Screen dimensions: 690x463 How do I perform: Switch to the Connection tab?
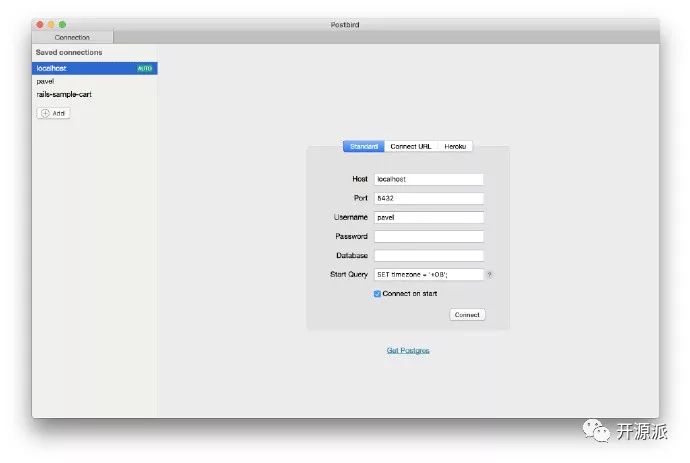(x=73, y=37)
